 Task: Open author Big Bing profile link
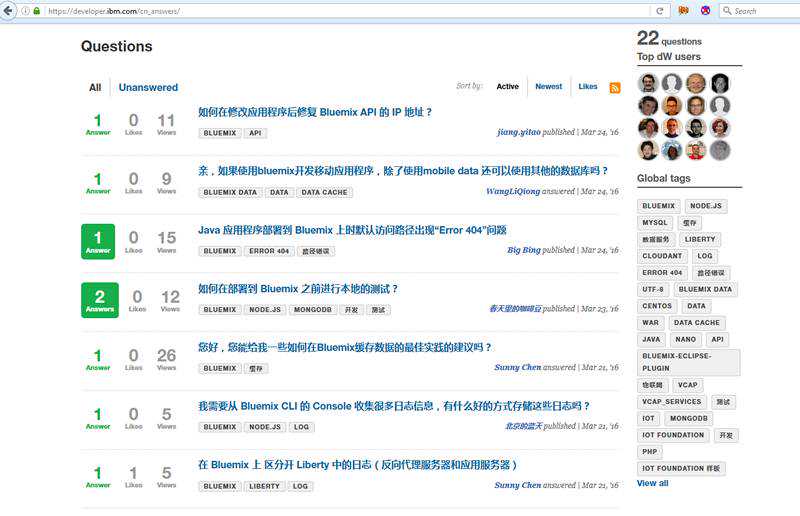[523, 250]
